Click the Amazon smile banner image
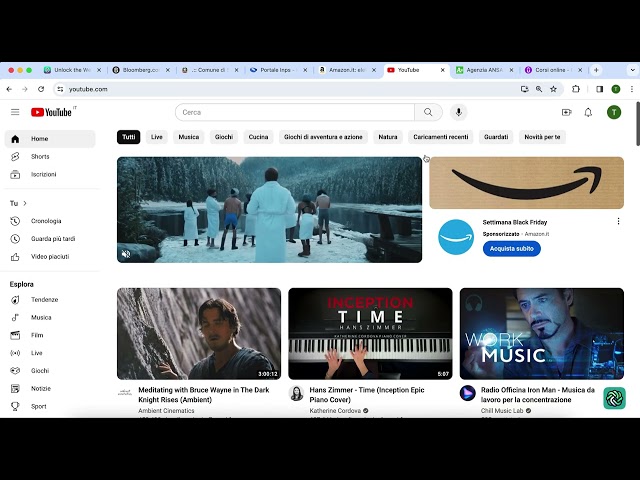The image size is (640, 480). tap(527, 183)
